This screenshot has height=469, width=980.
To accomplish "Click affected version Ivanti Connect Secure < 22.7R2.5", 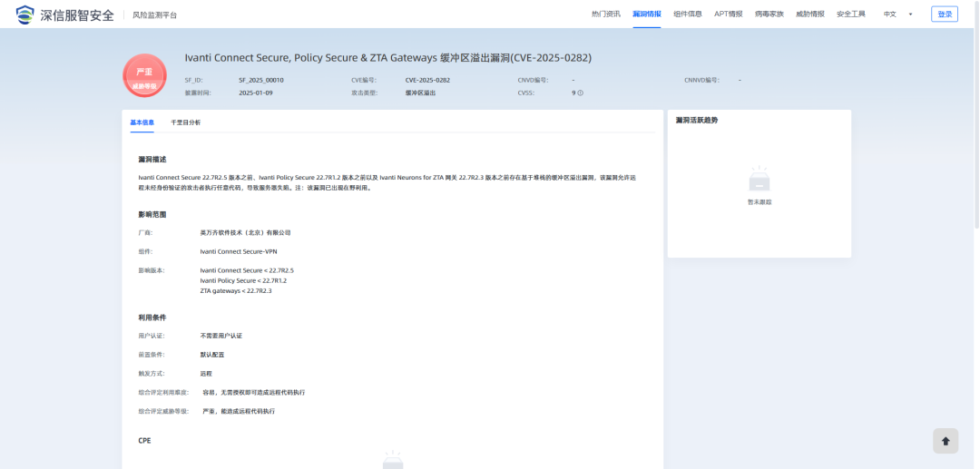I will point(247,270).
